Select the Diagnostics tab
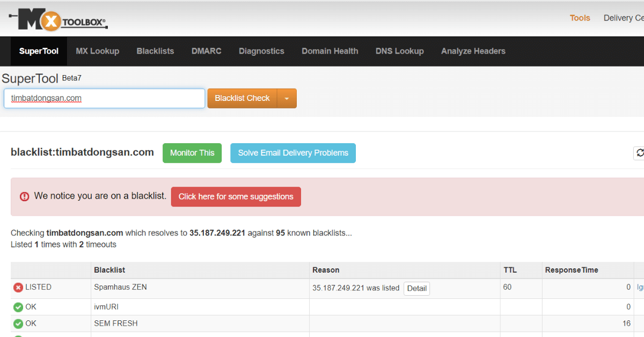This screenshot has width=644, height=337. [x=261, y=52]
